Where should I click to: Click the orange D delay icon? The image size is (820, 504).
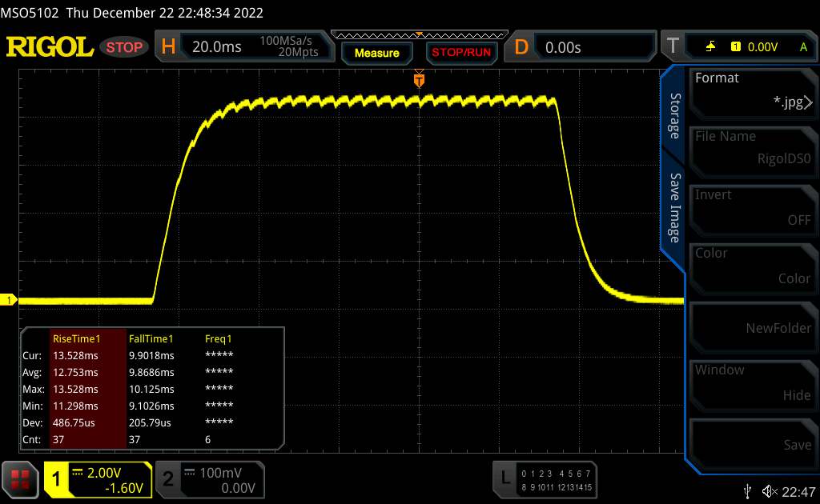521,47
